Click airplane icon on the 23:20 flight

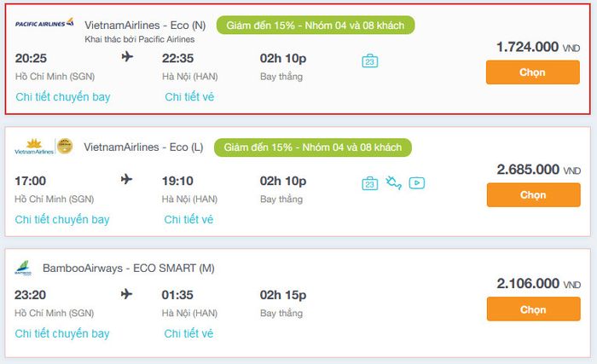[x=127, y=294]
